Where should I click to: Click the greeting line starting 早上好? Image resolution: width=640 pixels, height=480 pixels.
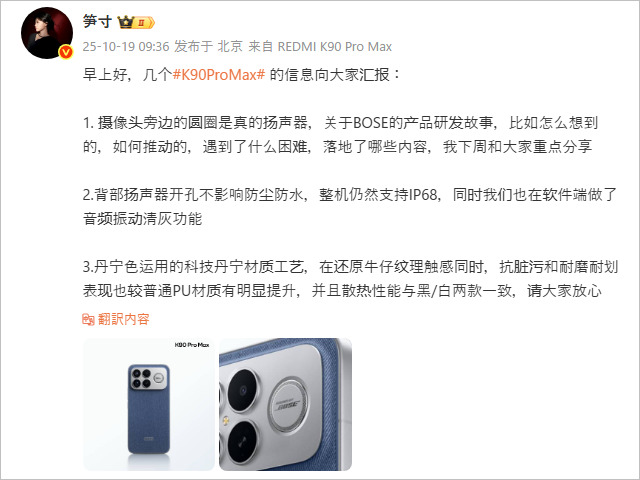242,75
